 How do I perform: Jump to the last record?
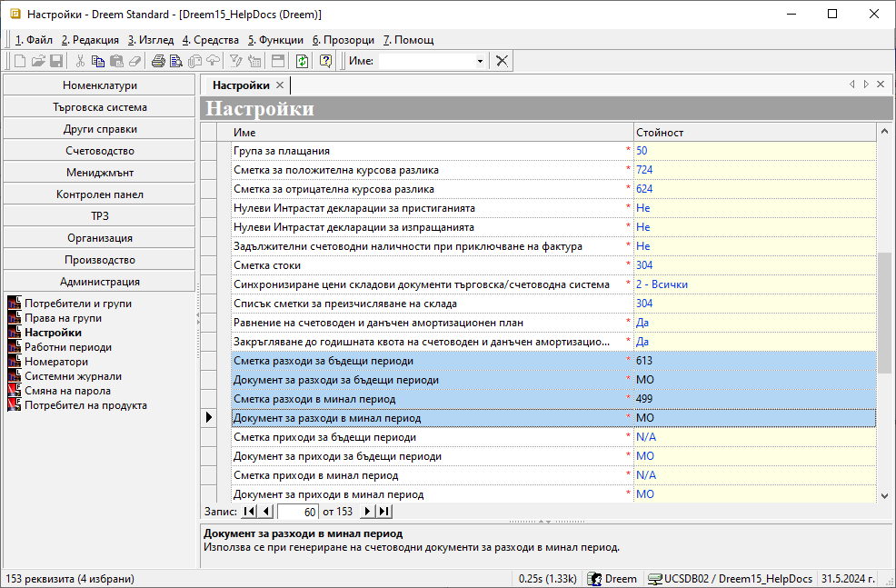click(x=384, y=513)
